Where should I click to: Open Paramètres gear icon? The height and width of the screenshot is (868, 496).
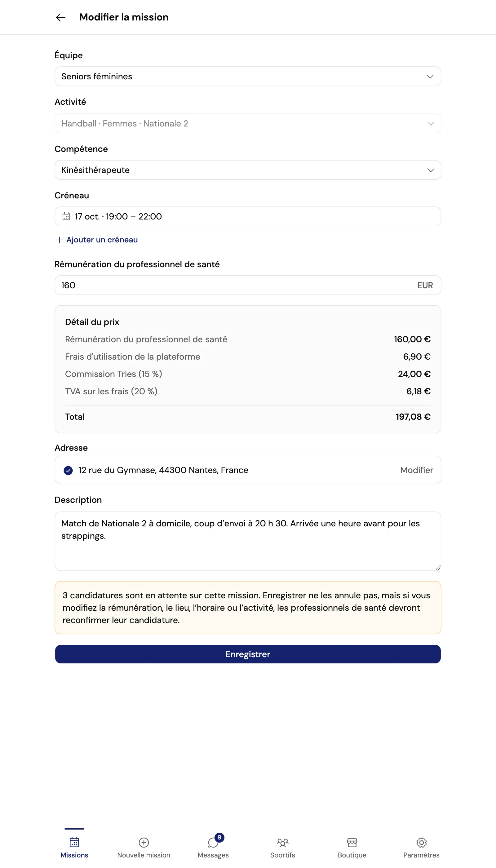(421, 842)
